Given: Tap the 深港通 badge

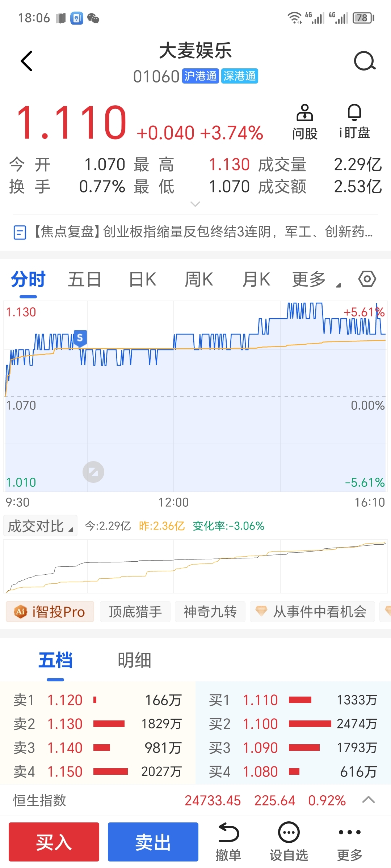Looking at the screenshot, I should pyautogui.click(x=239, y=76).
